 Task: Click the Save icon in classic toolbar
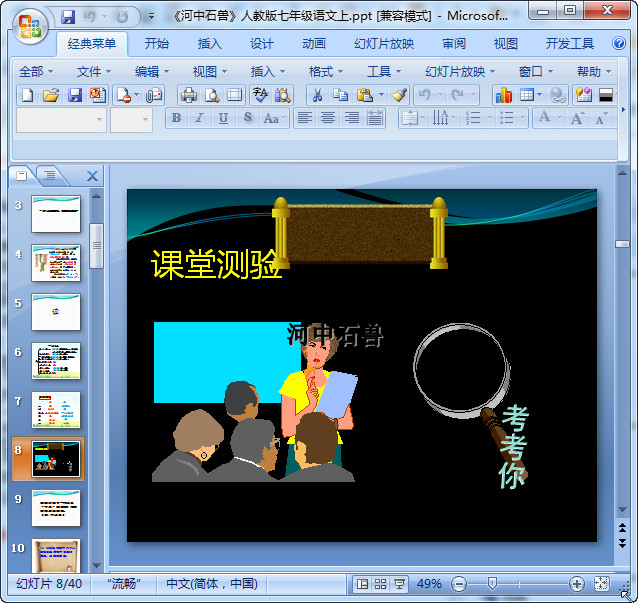[x=74, y=95]
